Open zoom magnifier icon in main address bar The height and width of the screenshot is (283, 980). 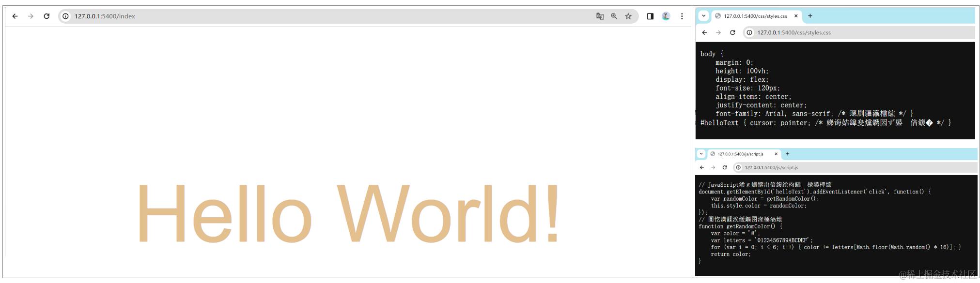[614, 16]
